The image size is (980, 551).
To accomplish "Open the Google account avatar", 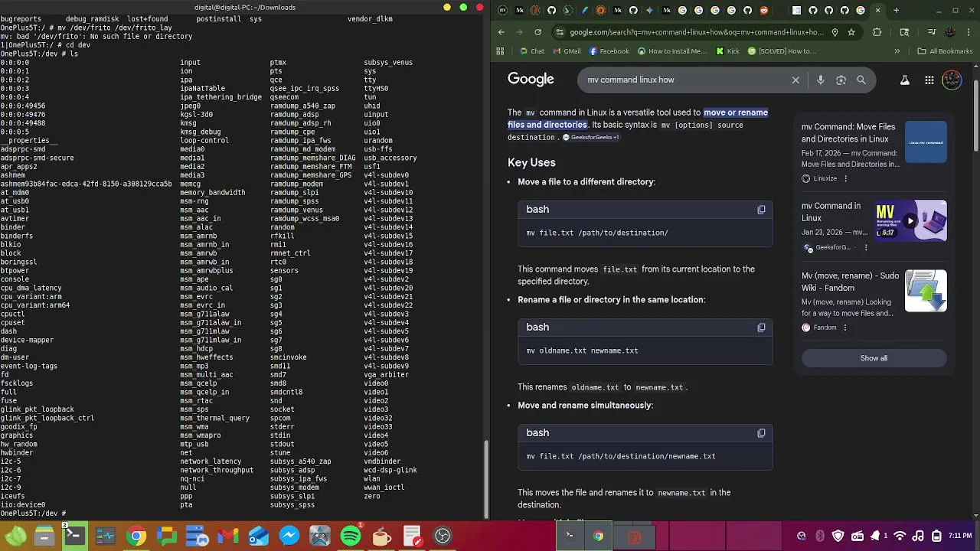I will point(952,80).
